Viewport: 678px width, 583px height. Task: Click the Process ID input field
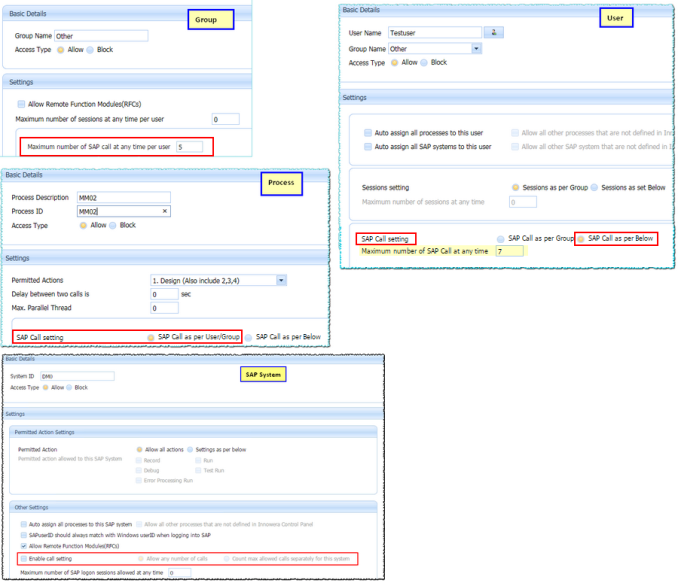[124, 211]
